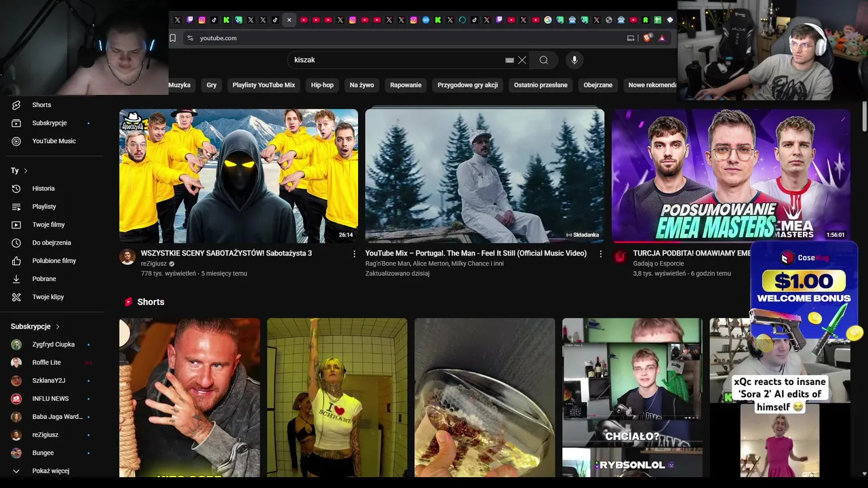868x488 pixels.
Task: Click the Portugal. The Man mix thumbnail
Action: (x=485, y=176)
